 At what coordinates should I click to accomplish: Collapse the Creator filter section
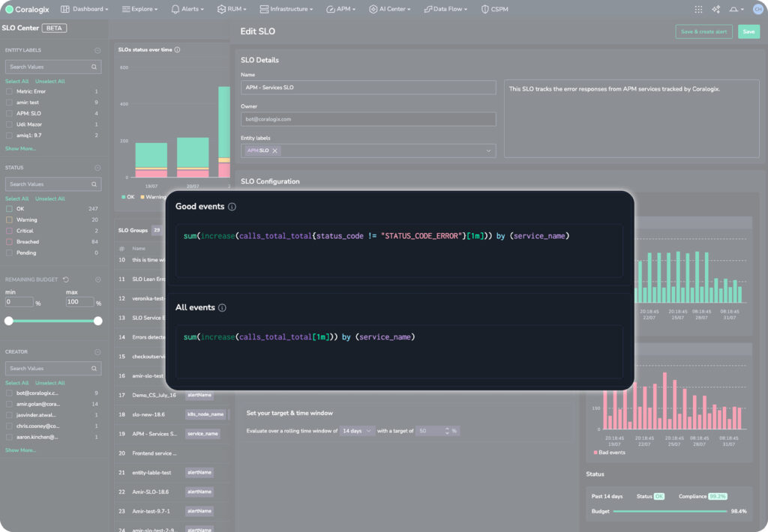pos(97,352)
